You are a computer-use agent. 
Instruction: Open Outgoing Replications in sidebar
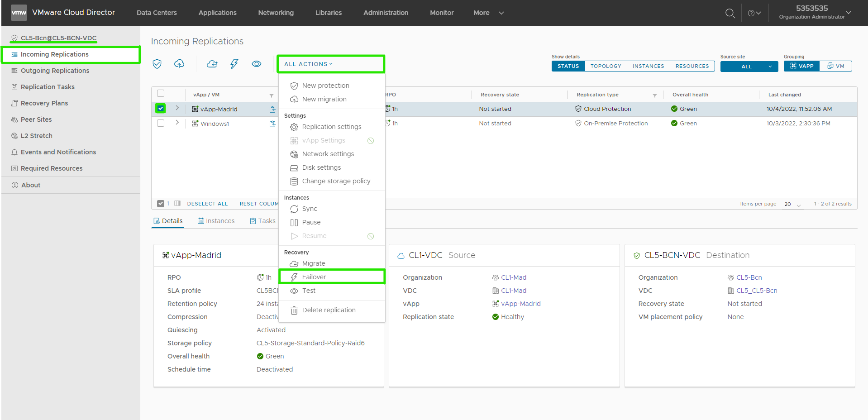[71, 71]
